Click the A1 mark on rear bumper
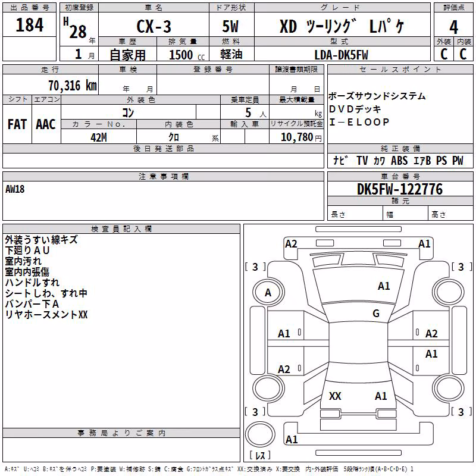This screenshot has height=476, width=476. 292,439
